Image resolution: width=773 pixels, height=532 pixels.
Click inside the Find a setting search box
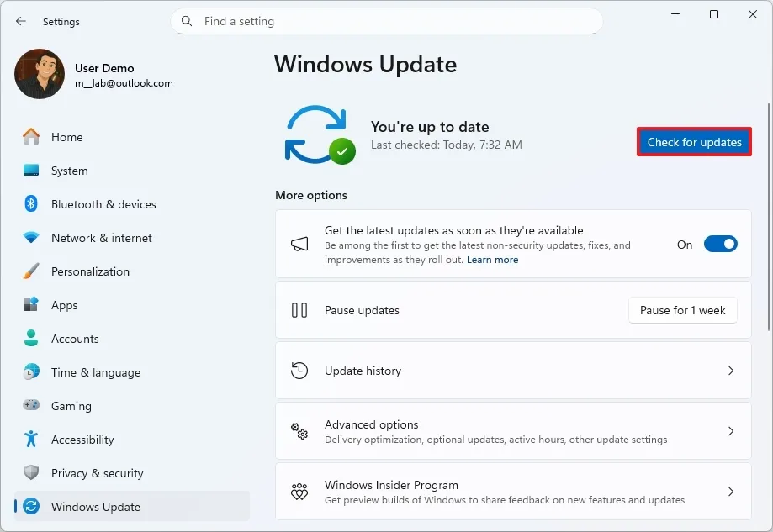pos(387,21)
